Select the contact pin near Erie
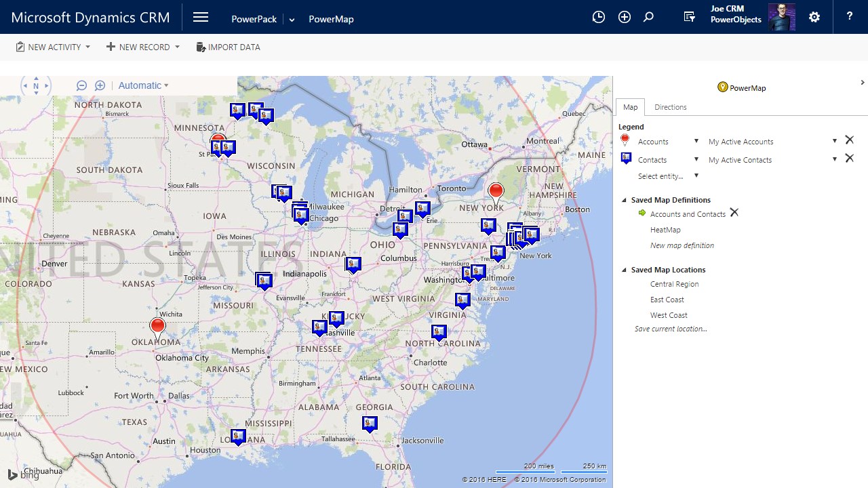 click(422, 209)
